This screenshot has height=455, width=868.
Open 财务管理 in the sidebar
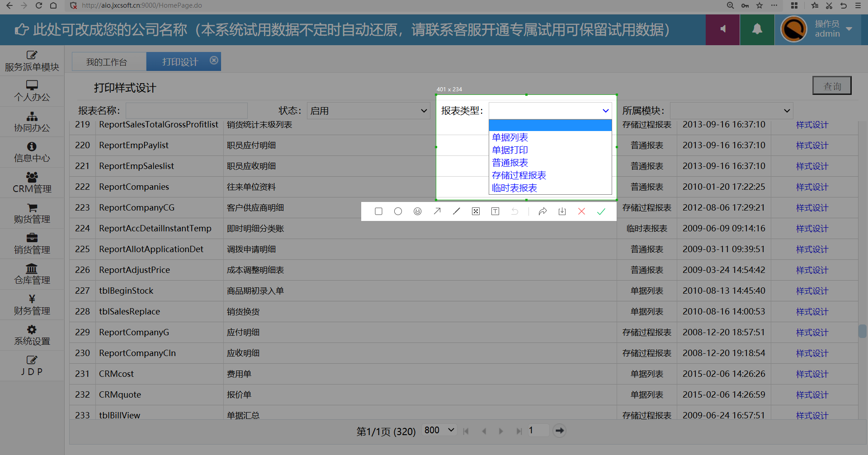pyautogui.click(x=32, y=305)
